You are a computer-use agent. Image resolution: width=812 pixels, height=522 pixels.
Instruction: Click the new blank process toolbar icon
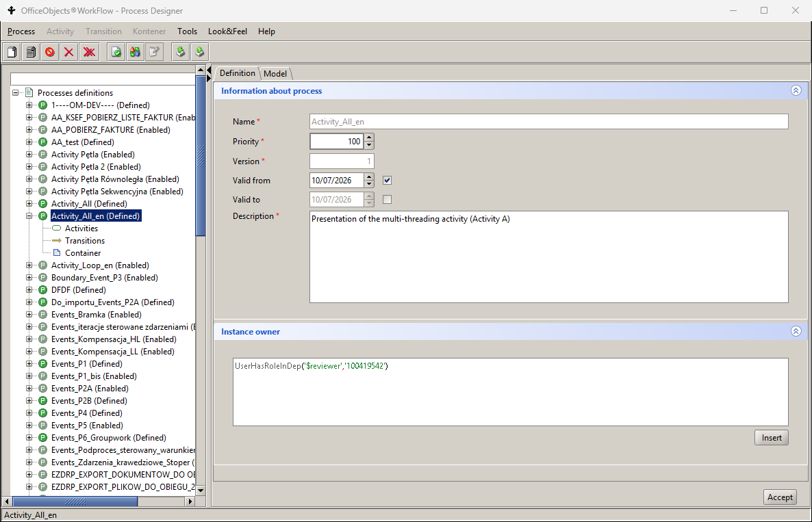tap(12, 52)
